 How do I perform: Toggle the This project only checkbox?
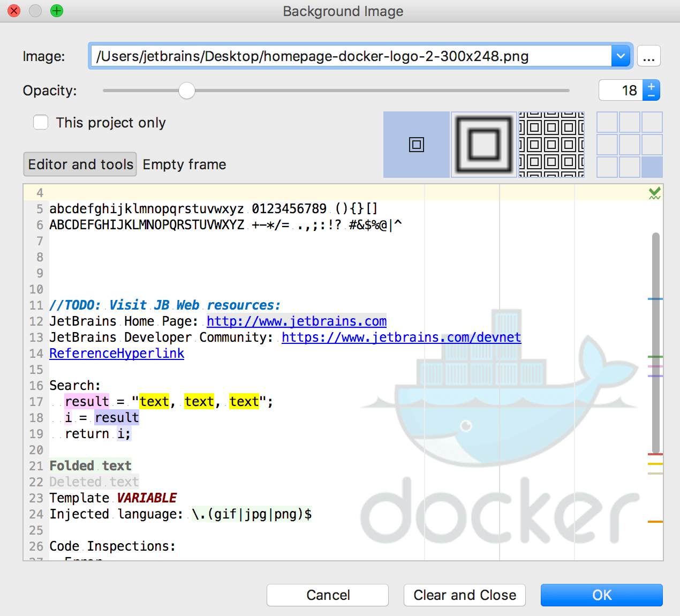[41, 122]
